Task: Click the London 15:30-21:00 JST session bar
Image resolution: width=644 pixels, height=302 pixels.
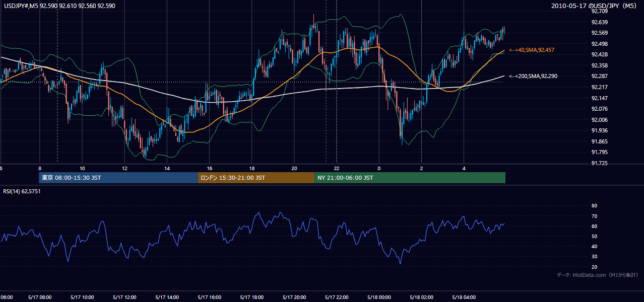Action: point(256,178)
